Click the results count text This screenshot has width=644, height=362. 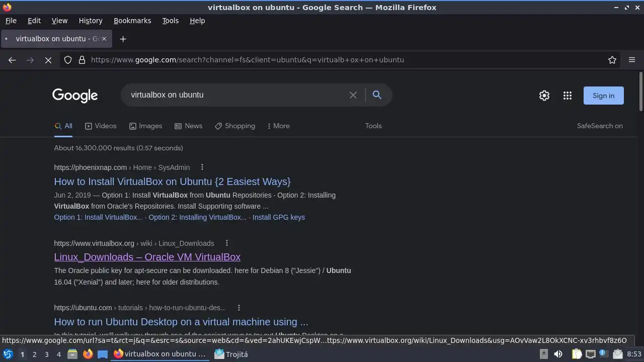click(118, 148)
